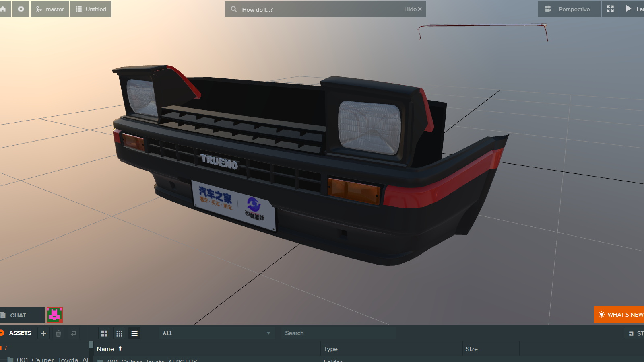Sort assets by Name column
The width and height of the screenshot is (644, 362).
(x=208, y=349)
